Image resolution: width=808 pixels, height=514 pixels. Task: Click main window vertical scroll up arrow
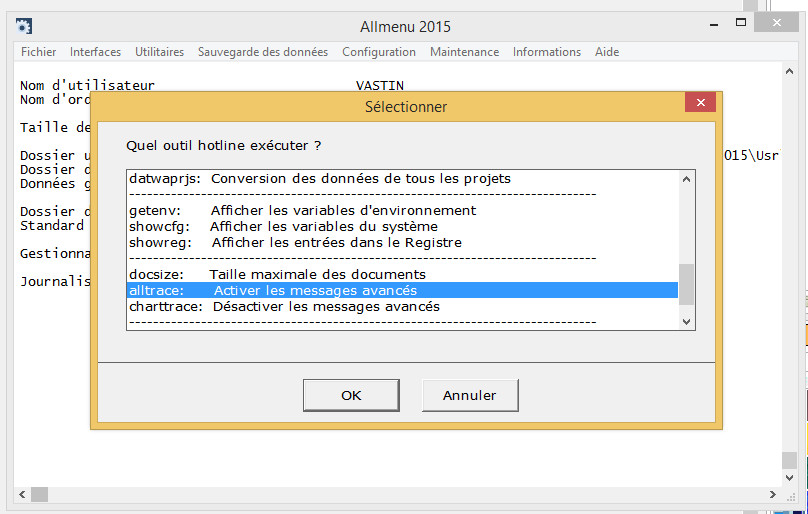click(789, 72)
